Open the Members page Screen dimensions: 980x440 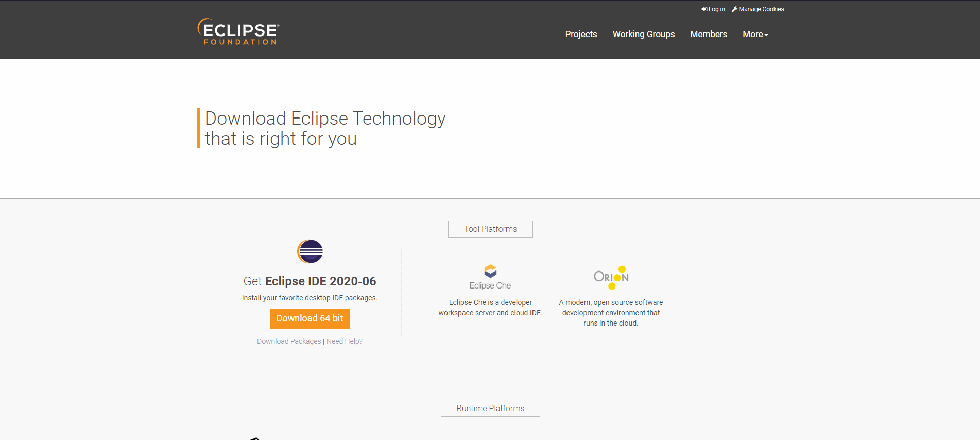pyautogui.click(x=709, y=34)
